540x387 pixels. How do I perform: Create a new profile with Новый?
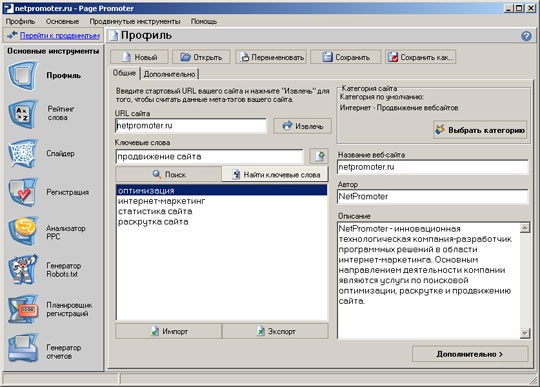point(139,57)
